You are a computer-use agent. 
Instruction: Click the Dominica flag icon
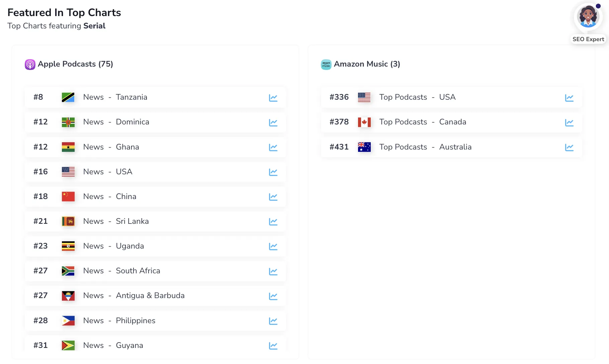pyautogui.click(x=68, y=122)
